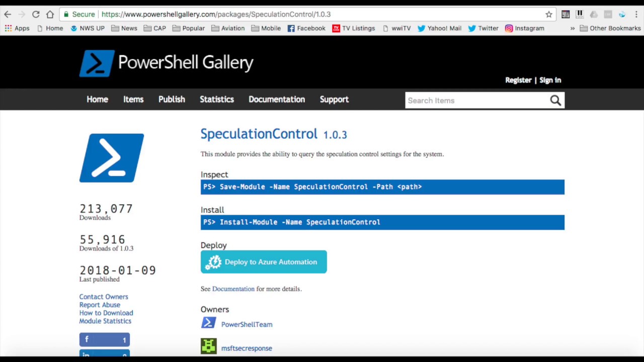Expand the News bookmarks folder

(x=124, y=28)
